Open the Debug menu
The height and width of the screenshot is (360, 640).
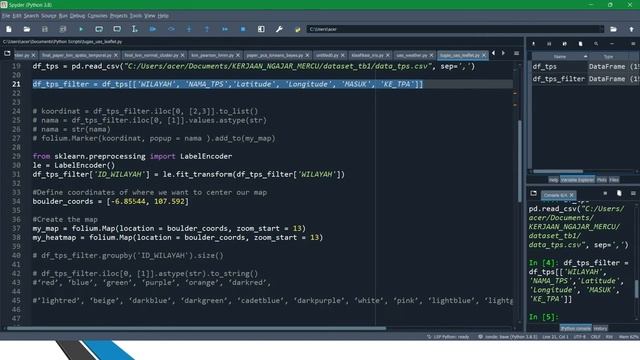pos(77,16)
